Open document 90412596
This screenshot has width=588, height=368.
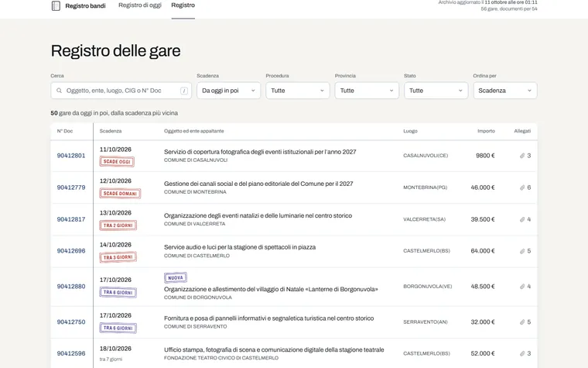point(71,353)
